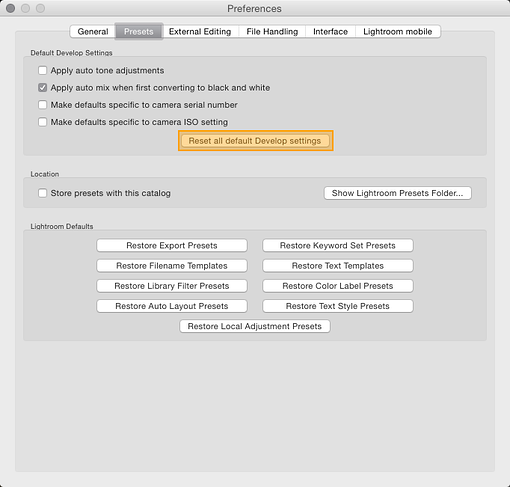This screenshot has width=510, height=487.
Task: Toggle defaults specific to camera serial number
Action: 42,105
